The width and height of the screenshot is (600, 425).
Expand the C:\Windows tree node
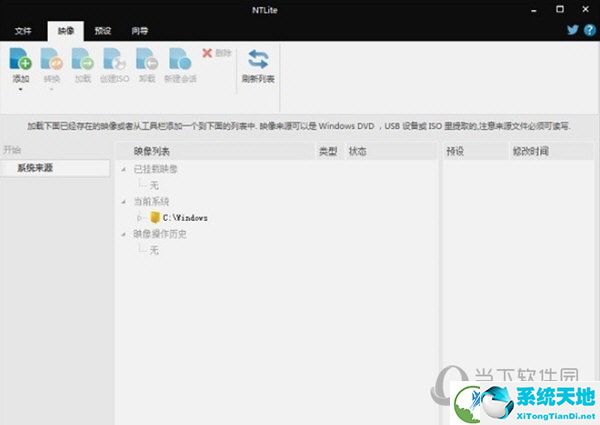tap(139, 218)
